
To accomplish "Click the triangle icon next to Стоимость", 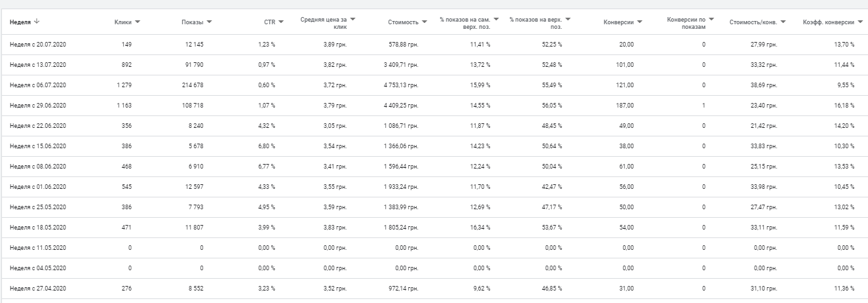I will pos(425,22).
